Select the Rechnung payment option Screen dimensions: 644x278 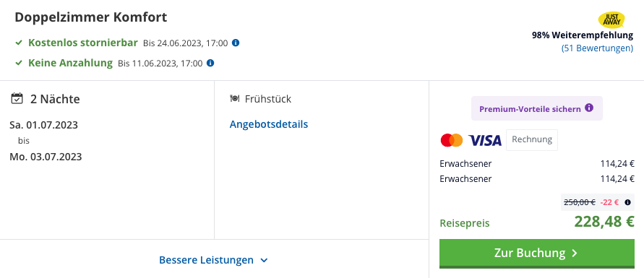click(532, 140)
